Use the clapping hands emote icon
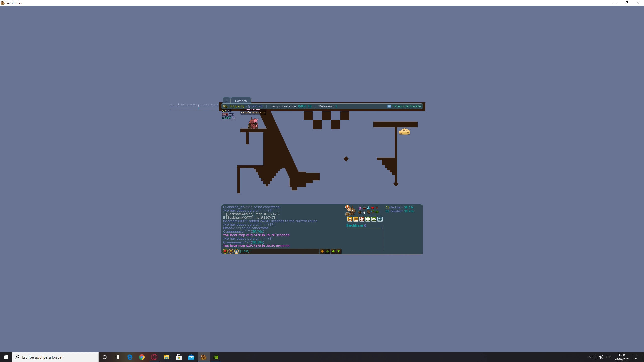Screen dimensions: 644x362 (360, 212)
